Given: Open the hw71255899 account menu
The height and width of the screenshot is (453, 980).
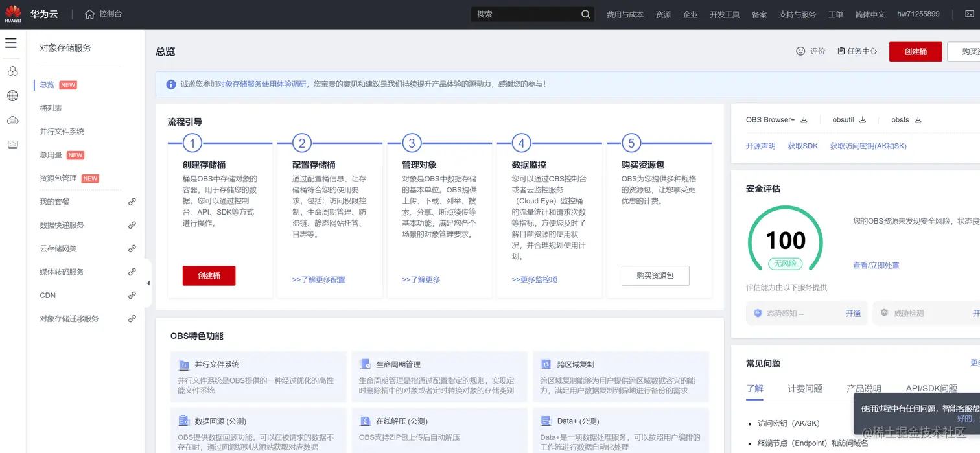Looking at the screenshot, I should (x=918, y=14).
